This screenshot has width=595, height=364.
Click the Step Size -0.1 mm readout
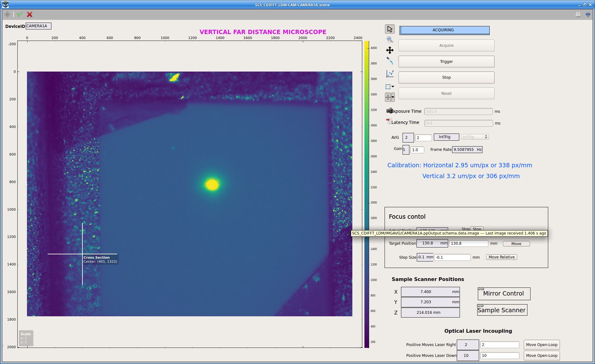[x=425, y=257]
